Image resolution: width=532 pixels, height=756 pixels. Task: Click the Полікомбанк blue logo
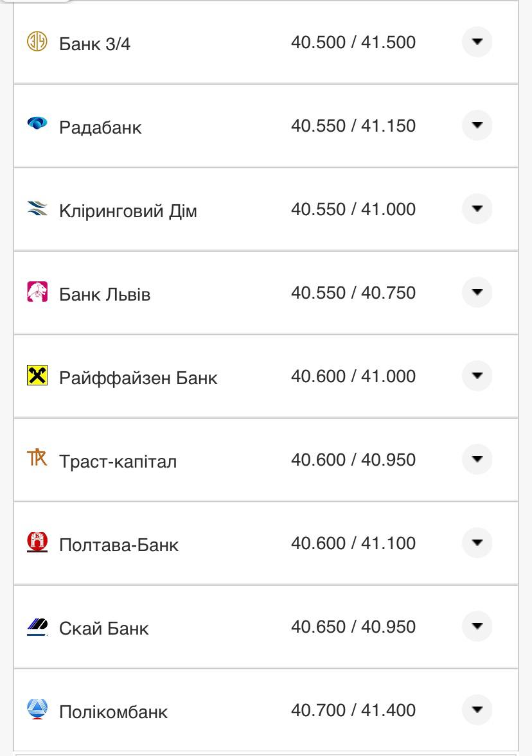(37, 709)
